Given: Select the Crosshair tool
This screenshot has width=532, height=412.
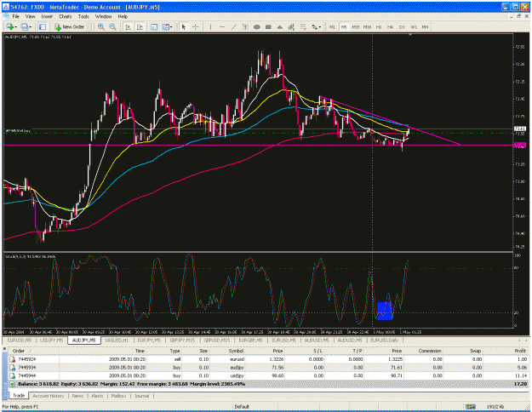Looking at the screenshot, I should click(196, 26).
